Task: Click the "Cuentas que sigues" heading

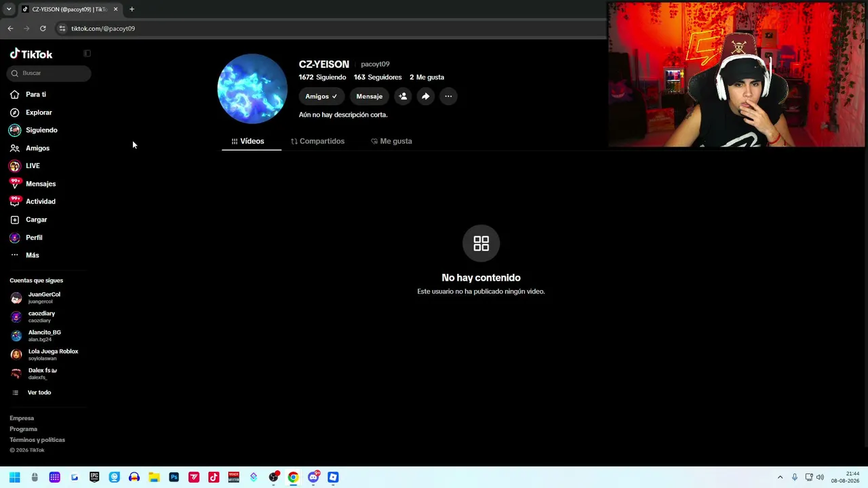Action: coord(36,281)
